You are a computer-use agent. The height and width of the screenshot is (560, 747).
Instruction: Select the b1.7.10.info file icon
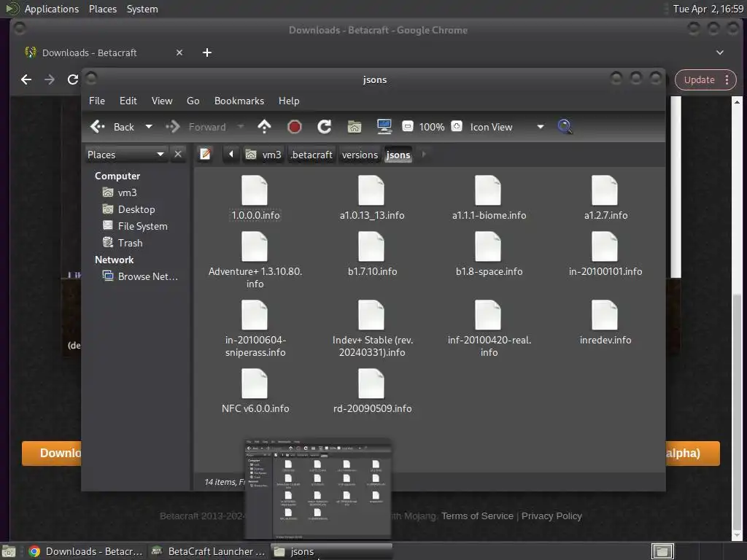point(371,246)
